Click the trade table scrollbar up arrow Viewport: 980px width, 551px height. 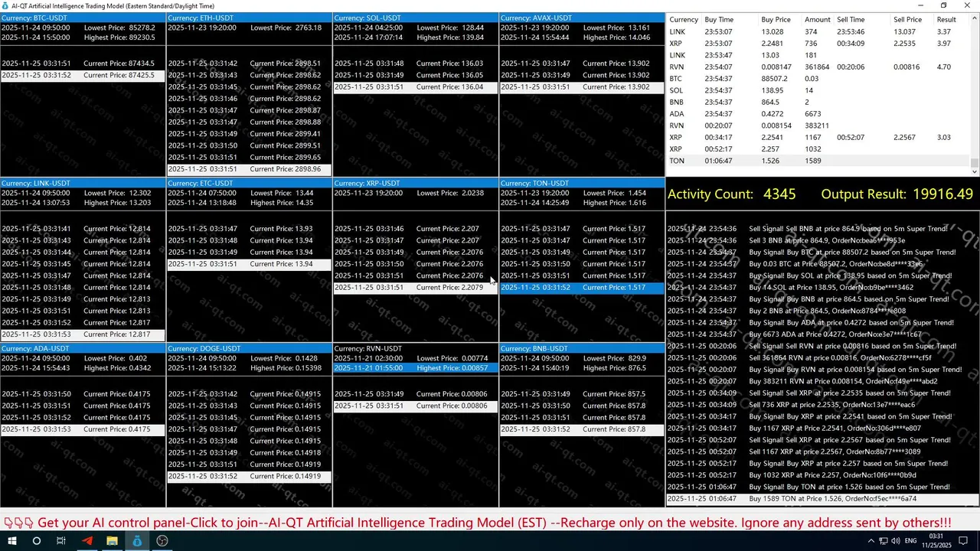click(975, 18)
